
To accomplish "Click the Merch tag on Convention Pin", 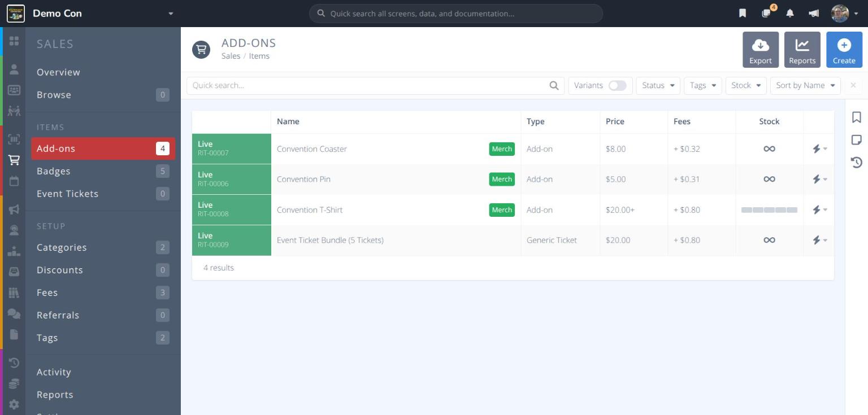I will tap(502, 180).
